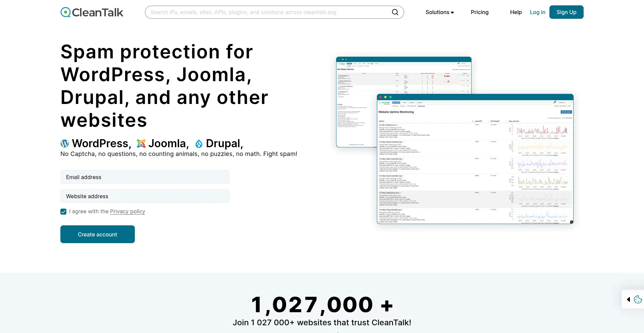Open the Privacy policy link

point(127,212)
